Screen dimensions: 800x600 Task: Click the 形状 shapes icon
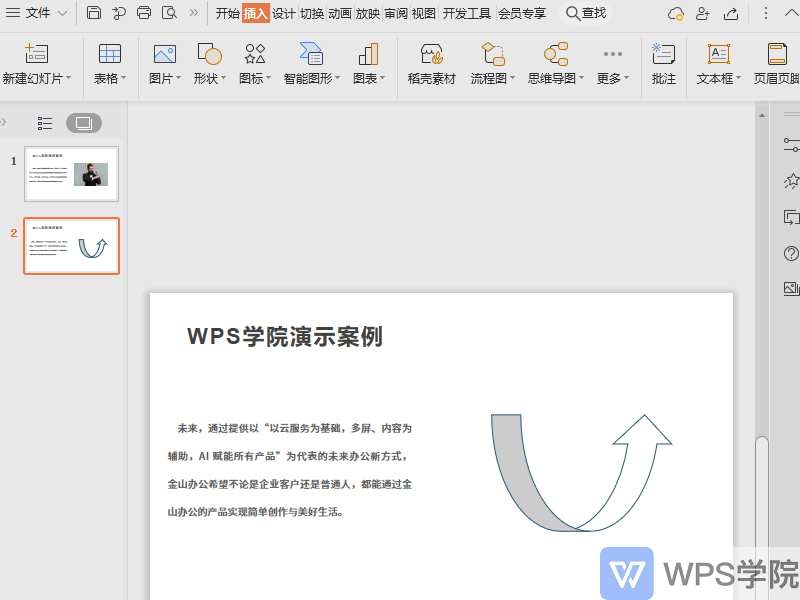pos(210,54)
